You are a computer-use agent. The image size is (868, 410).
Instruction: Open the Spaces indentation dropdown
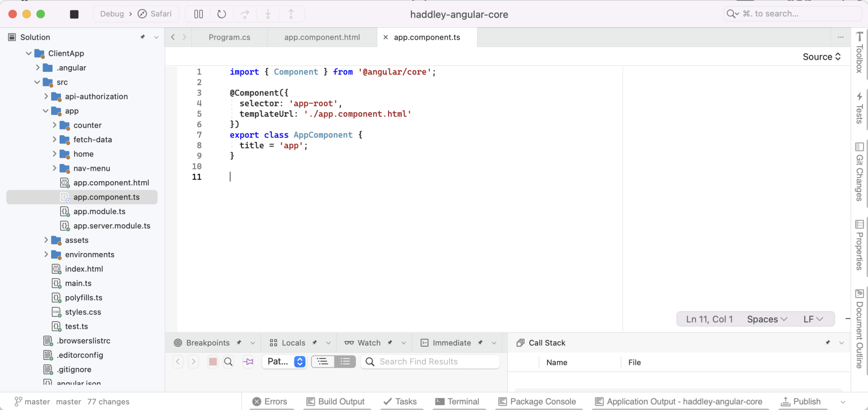click(x=767, y=319)
